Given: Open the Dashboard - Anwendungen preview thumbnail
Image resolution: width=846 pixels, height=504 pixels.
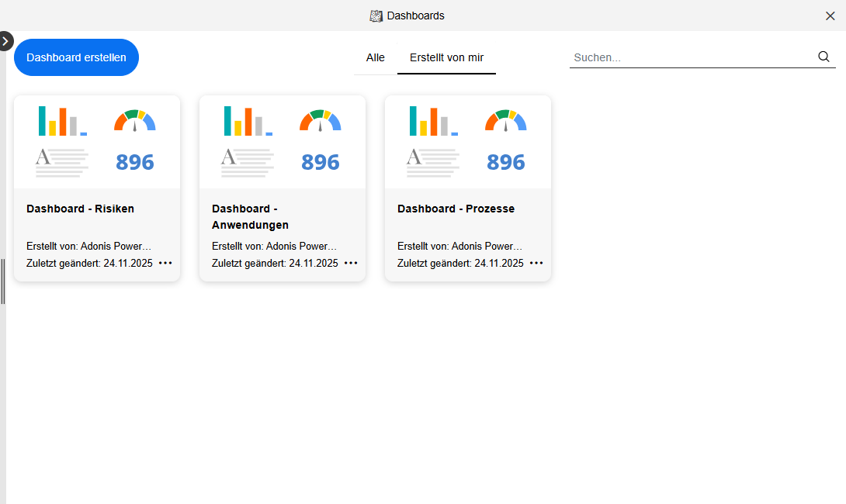Looking at the screenshot, I should (282, 141).
